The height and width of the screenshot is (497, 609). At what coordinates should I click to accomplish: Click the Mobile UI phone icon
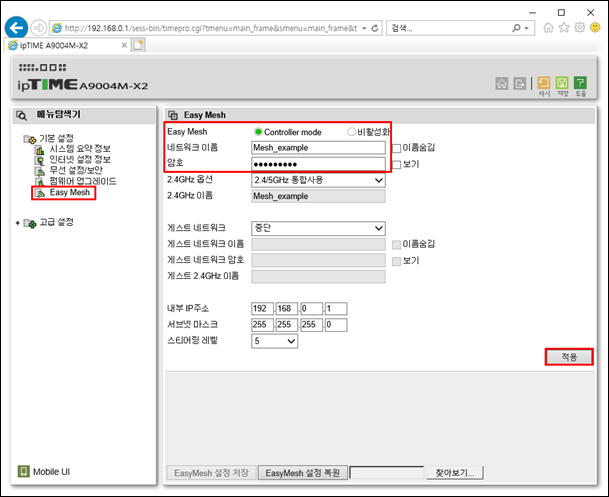click(24, 471)
